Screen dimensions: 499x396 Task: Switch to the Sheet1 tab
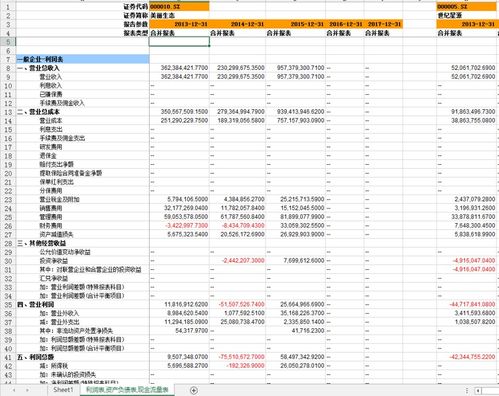[x=63, y=390]
